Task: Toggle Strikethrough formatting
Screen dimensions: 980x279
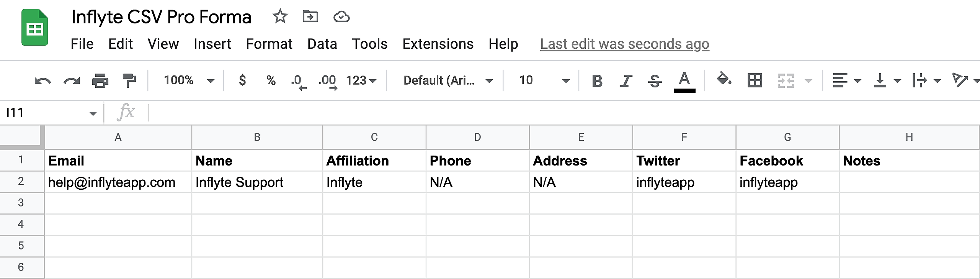Action: click(655, 81)
